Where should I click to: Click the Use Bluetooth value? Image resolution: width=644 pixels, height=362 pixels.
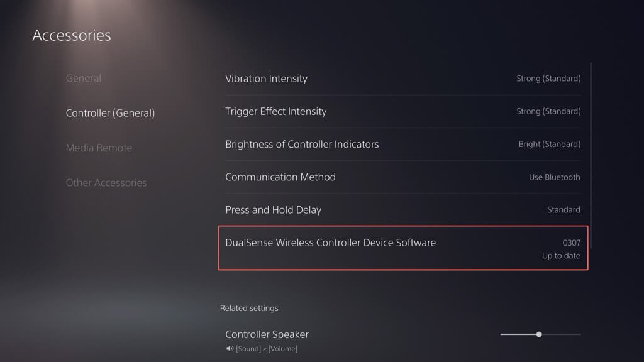pyautogui.click(x=554, y=177)
